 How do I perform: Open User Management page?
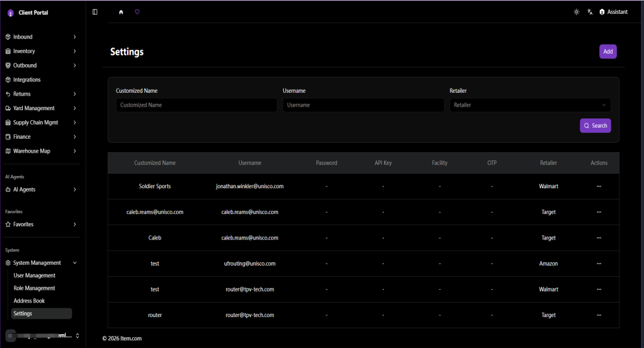[x=34, y=276]
